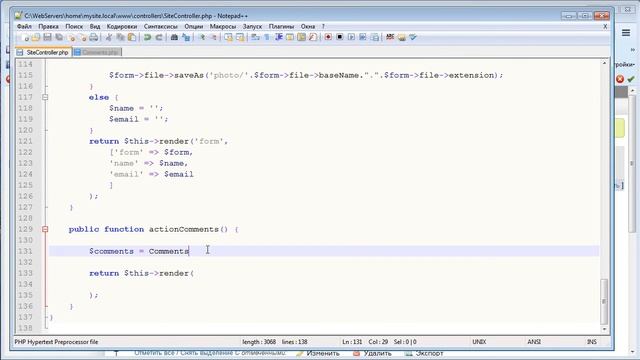Toggle synchronized vertical scrolling
The width and height of the screenshot is (640, 360).
[x=229, y=38]
